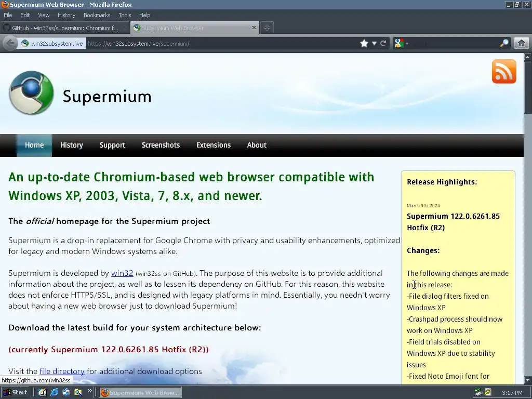Open the File menu
Viewport: 532px width, 399px height.
tap(8, 15)
